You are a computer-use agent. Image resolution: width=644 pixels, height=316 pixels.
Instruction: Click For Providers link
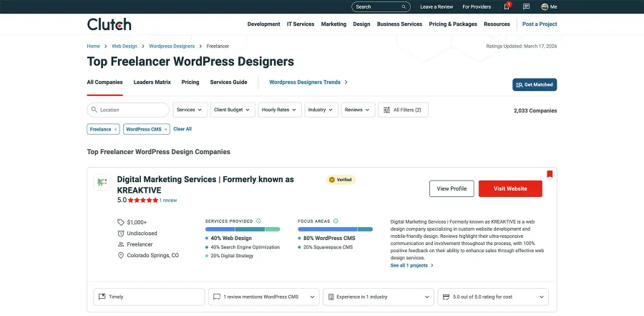(x=477, y=6)
